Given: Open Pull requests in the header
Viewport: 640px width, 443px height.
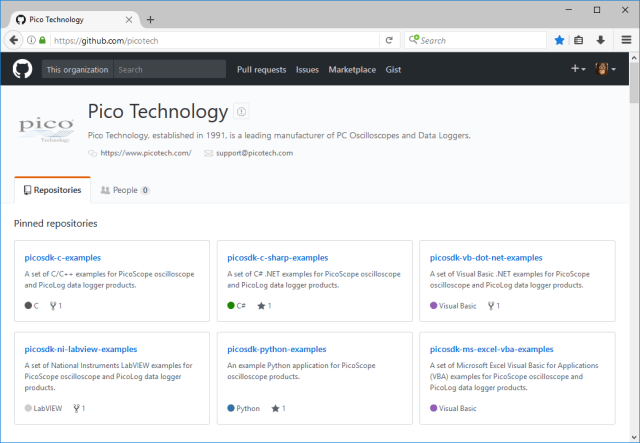Looking at the screenshot, I should click(x=262, y=69).
